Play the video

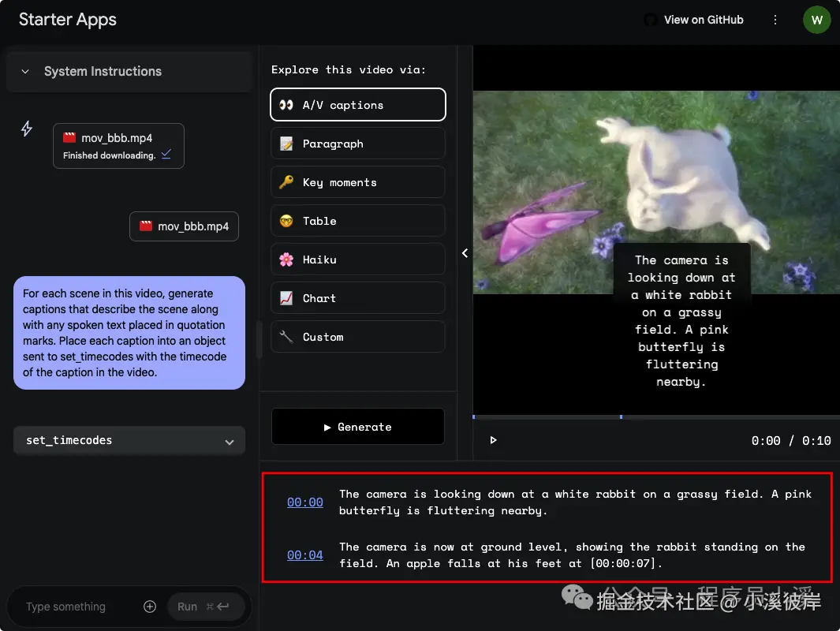click(494, 440)
